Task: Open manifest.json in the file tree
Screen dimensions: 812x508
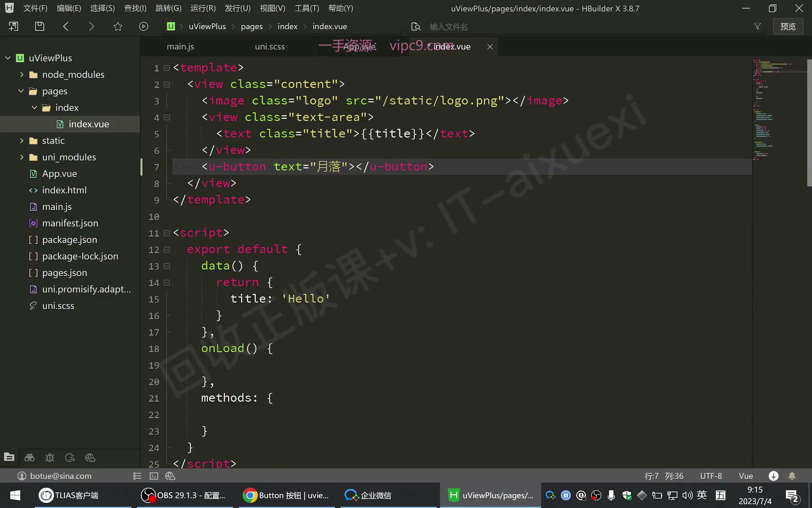Action: tap(70, 223)
